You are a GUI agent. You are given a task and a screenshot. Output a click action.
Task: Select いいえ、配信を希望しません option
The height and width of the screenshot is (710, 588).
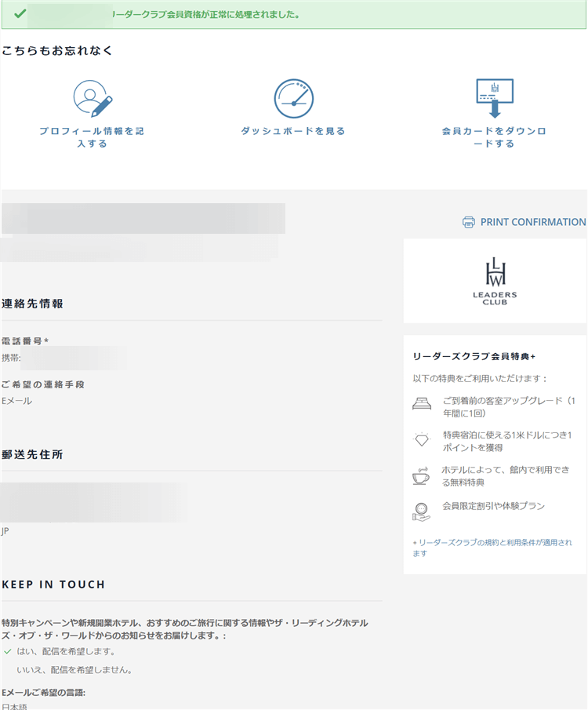[74, 670]
